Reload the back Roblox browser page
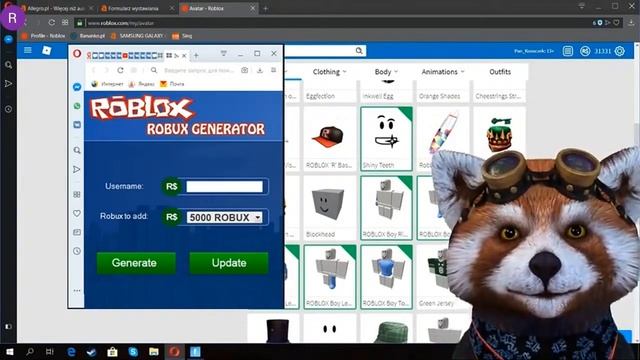Screen dimensions: 640x360 (x=51, y=22)
